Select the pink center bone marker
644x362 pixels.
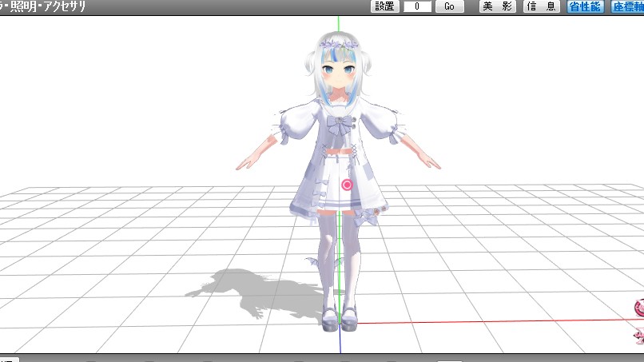coord(347,185)
